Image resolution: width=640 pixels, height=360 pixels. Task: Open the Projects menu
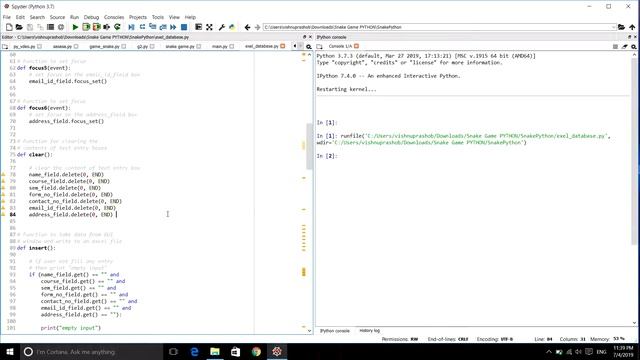click(x=138, y=17)
